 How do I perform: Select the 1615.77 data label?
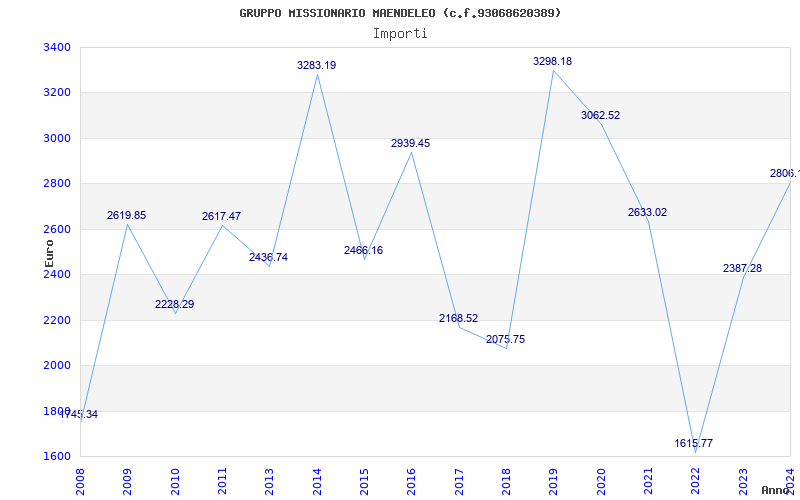pyautogui.click(x=693, y=443)
